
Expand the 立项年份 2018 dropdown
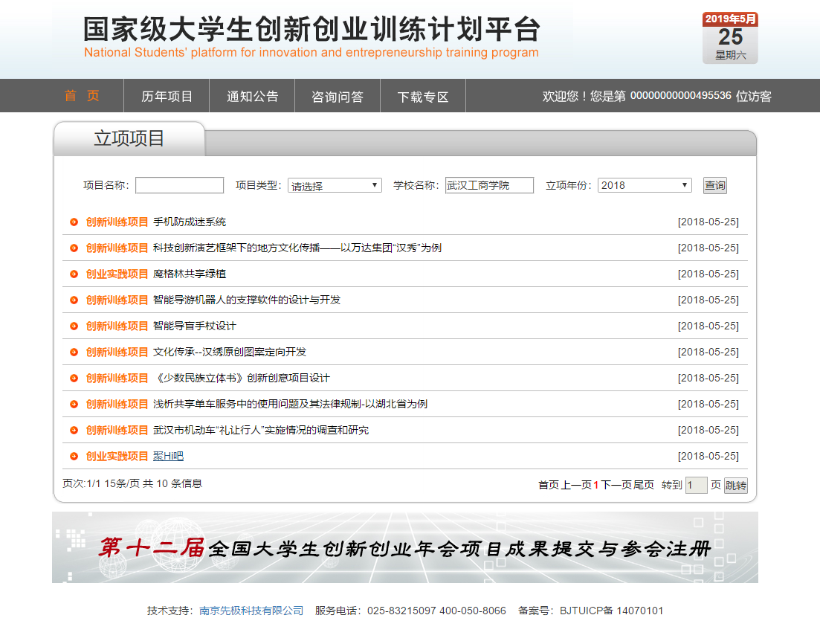coord(644,185)
